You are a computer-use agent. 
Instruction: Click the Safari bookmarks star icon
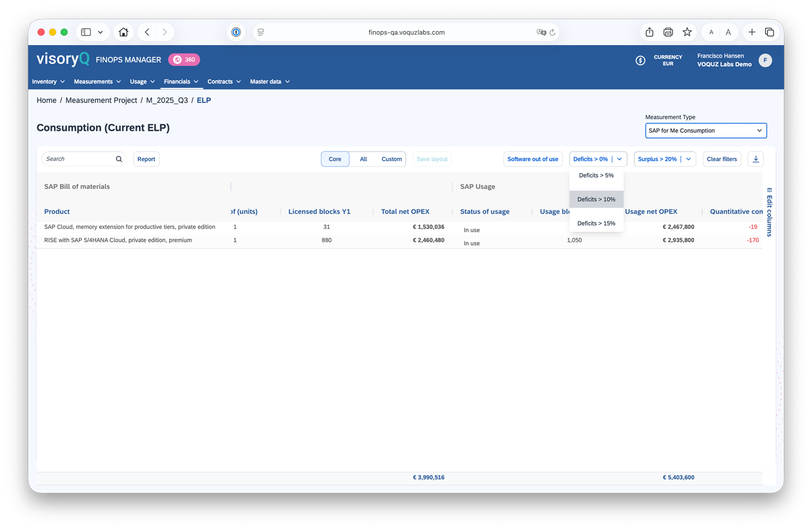click(687, 32)
